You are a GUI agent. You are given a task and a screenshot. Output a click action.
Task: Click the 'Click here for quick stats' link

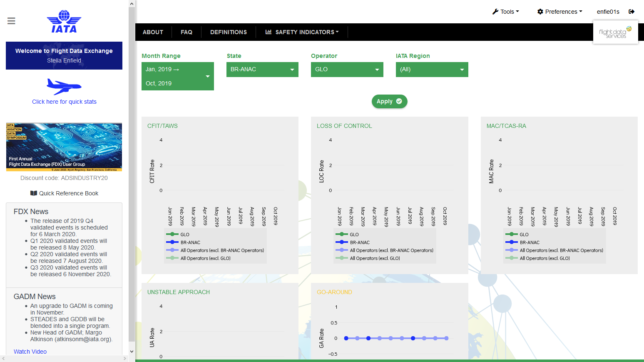(x=64, y=102)
